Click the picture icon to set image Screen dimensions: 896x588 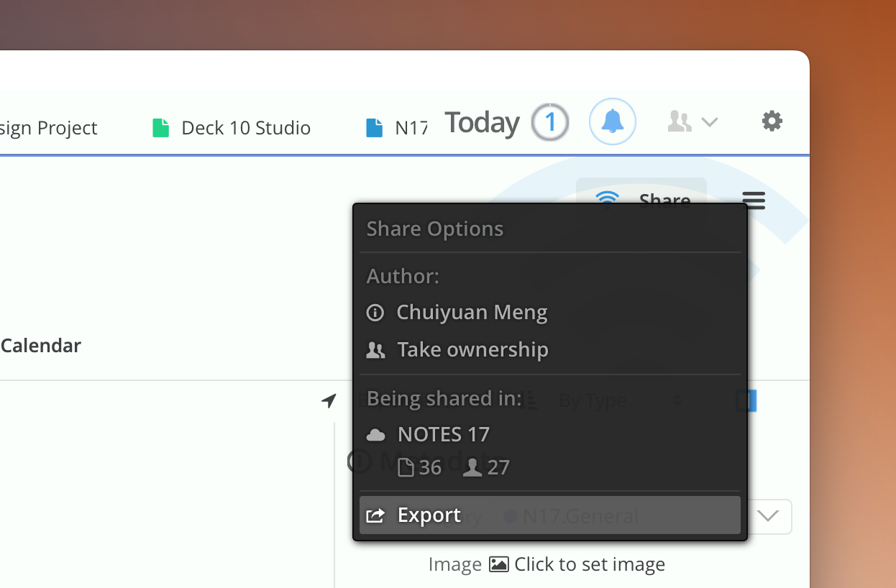coord(498,564)
